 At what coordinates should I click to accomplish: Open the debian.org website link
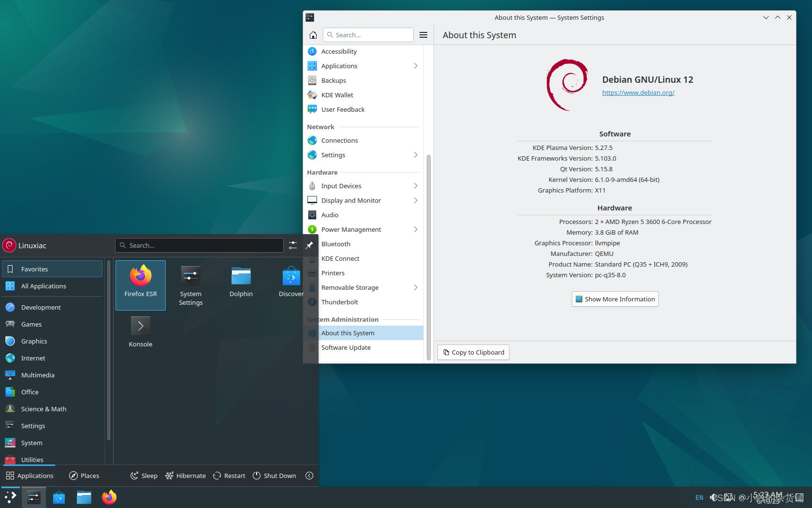tap(638, 92)
